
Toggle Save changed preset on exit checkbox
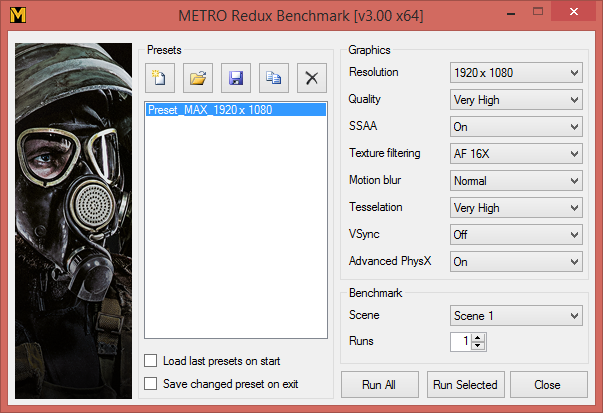click(150, 383)
